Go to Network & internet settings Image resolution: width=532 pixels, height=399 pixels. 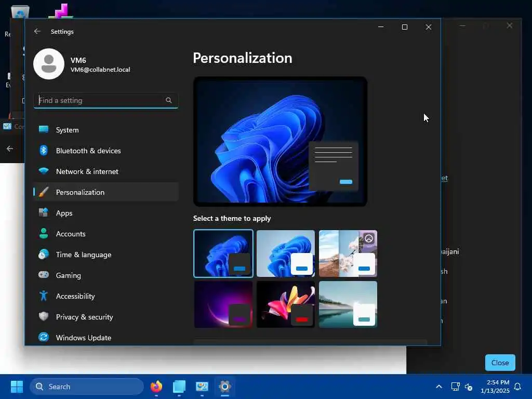coord(106,171)
